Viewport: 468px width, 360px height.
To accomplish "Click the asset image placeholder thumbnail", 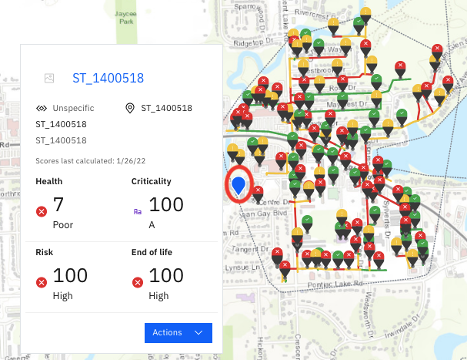I will 49,78.
